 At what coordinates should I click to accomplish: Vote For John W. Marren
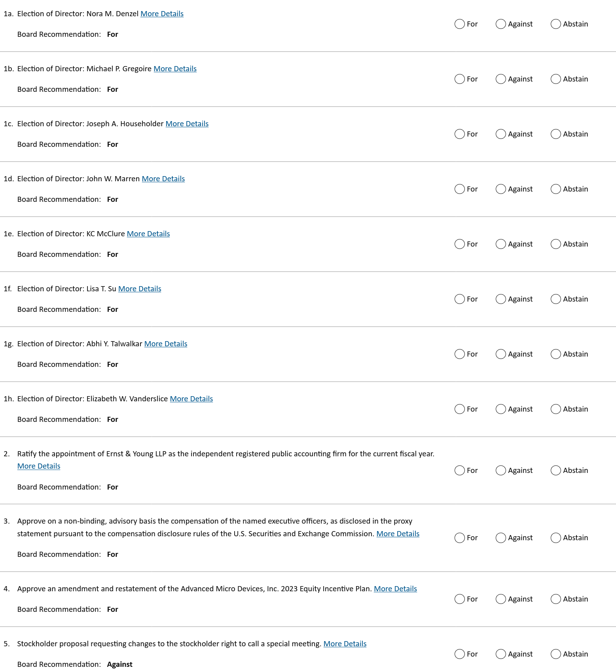[459, 189]
